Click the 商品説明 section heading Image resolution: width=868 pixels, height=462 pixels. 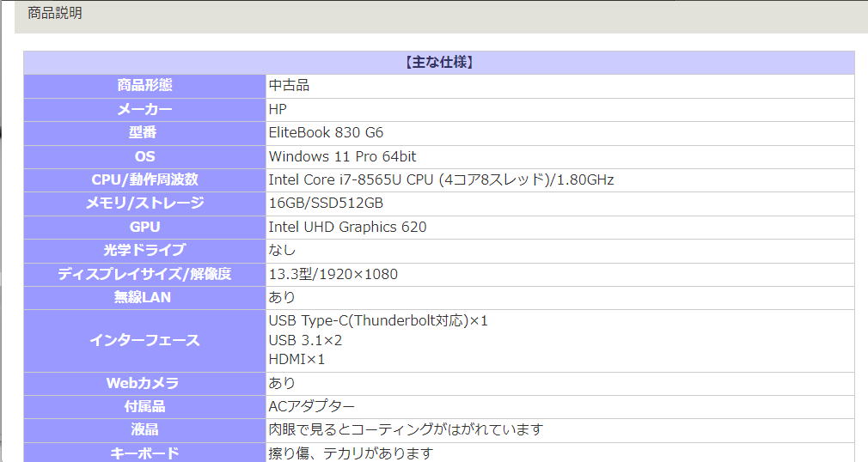tap(55, 13)
